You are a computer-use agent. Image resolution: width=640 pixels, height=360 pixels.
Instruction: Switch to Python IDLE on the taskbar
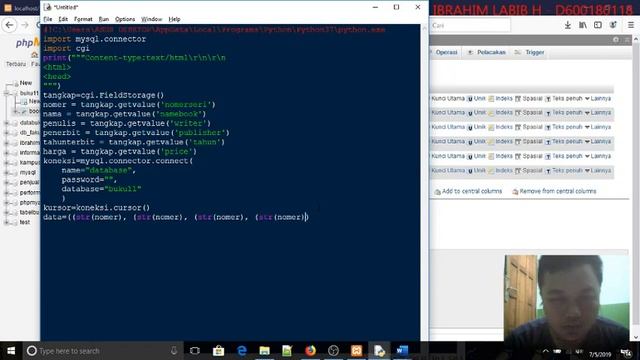click(379, 351)
